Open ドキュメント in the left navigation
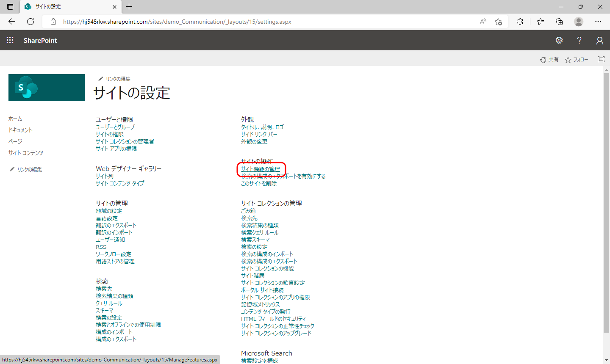 tap(20, 130)
